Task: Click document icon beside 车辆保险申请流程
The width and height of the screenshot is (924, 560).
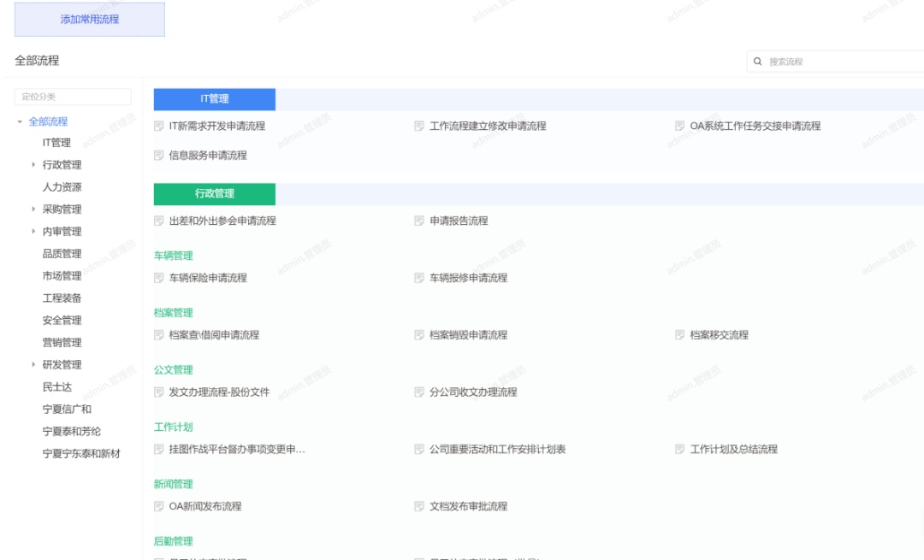Action: 158,278
